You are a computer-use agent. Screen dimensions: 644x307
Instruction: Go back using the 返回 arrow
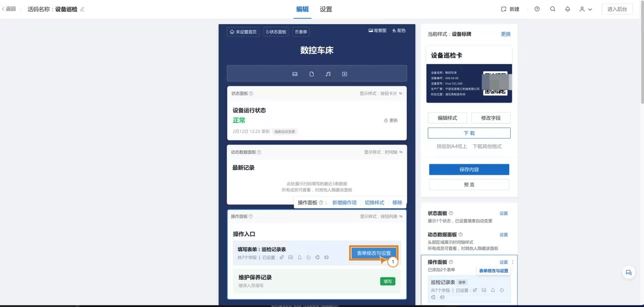pyautogui.click(x=9, y=9)
